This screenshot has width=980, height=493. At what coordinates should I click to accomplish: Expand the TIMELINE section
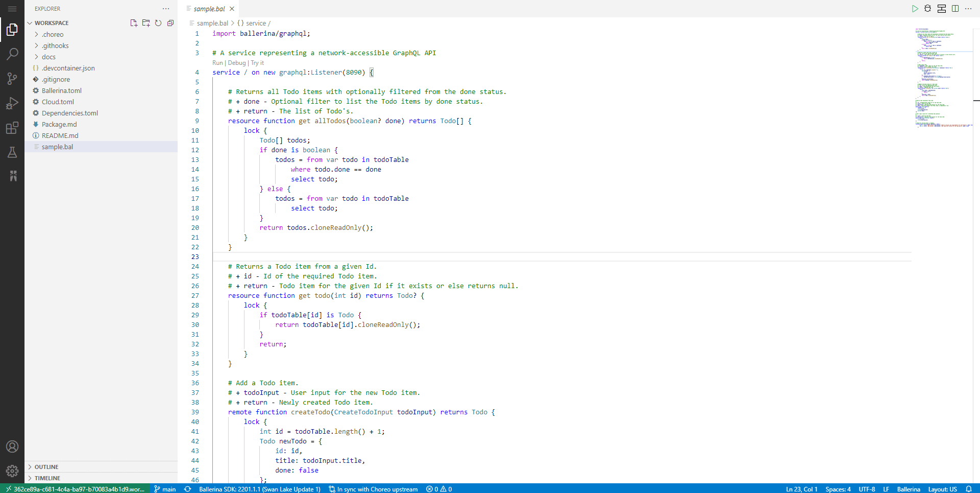(x=101, y=478)
